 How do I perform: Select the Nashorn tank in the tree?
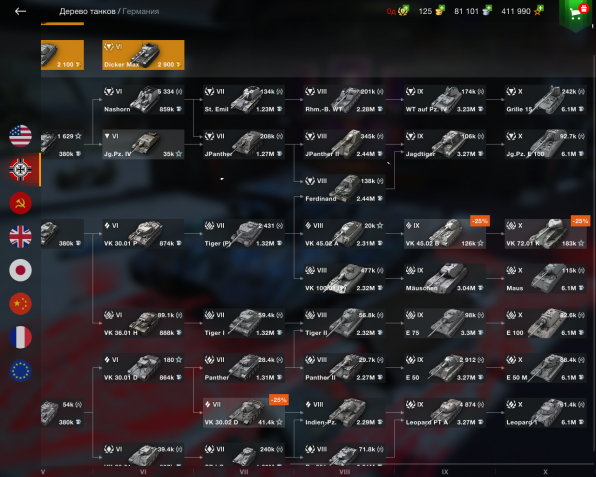coord(143,100)
